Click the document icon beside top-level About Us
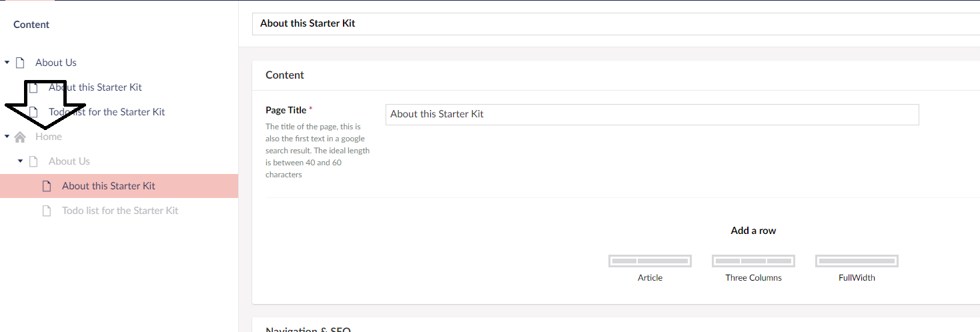This screenshot has height=332, width=980. coord(20,63)
